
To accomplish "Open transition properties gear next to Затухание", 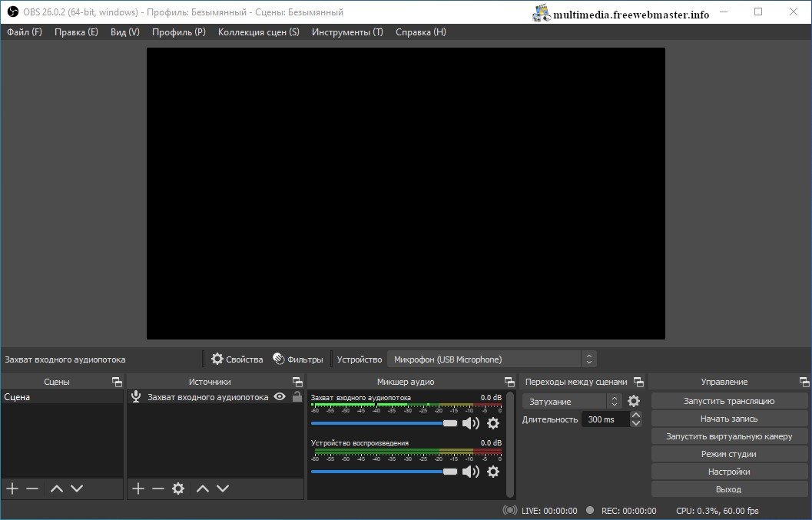I will point(634,401).
